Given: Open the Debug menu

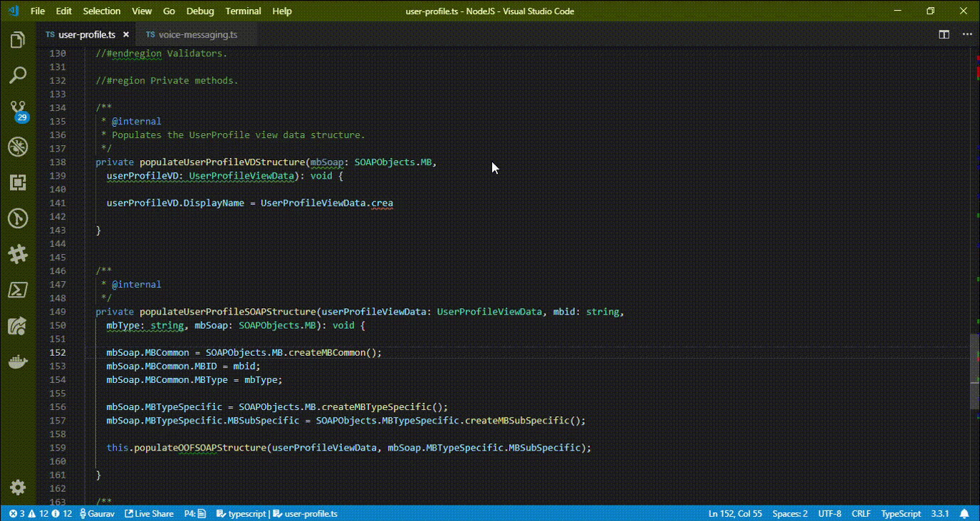Looking at the screenshot, I should pos(200,11).
